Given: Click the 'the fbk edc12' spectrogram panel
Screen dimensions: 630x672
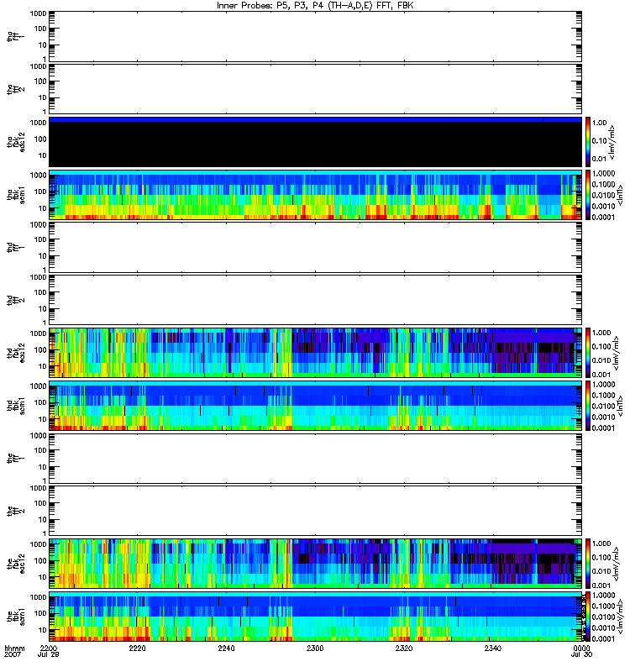Looking at the screenshot, I should (315, 564).
